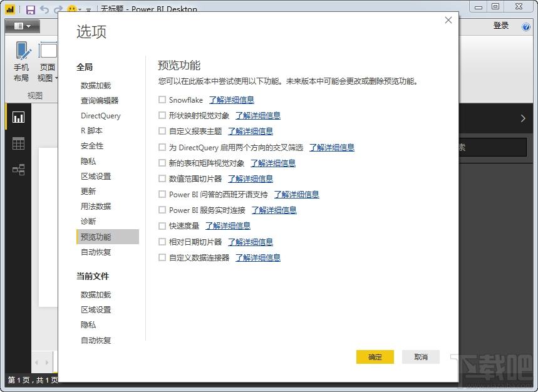This screenshot has height=392, width=538.
Task: Enable 数值范围切片器 checkbox
Action: [162, 178]
